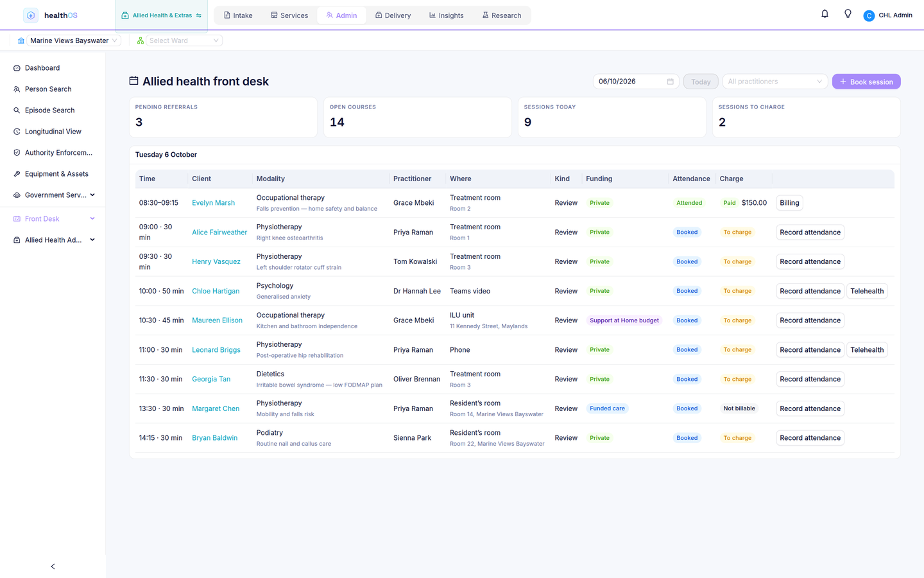Open the Marine Views Bayswater facility dropdown

(74, 40)
